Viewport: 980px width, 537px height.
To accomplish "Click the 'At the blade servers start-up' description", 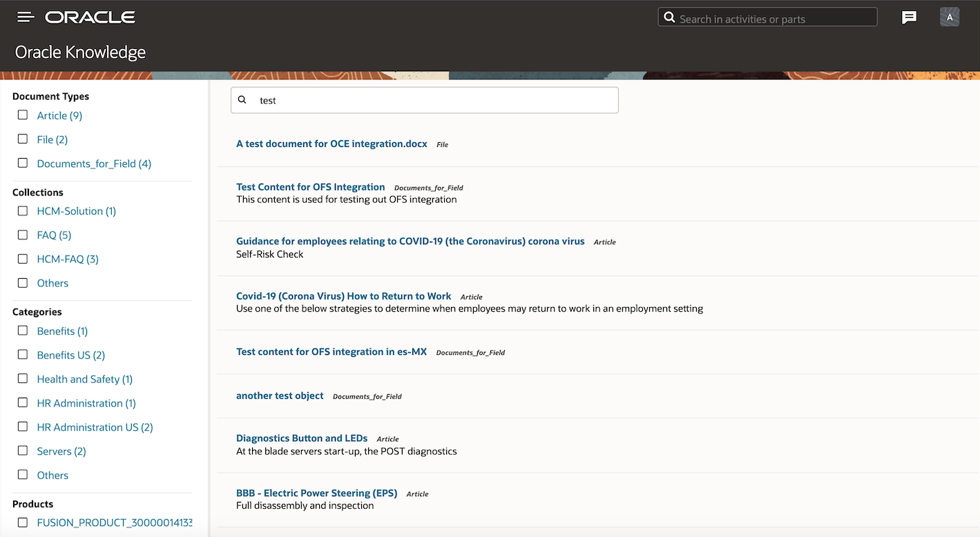I will click(x=347, y=451).
